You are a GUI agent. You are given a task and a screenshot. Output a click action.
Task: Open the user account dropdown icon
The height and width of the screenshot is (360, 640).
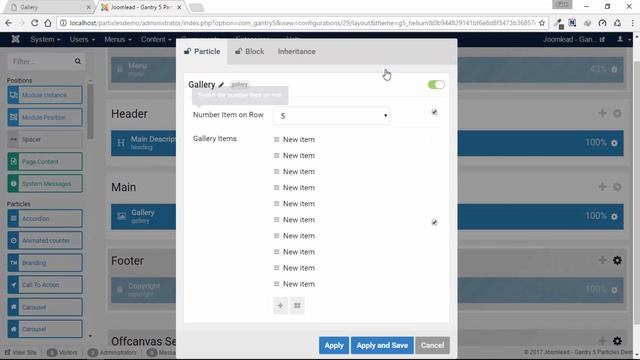click(x=623, y=39)
